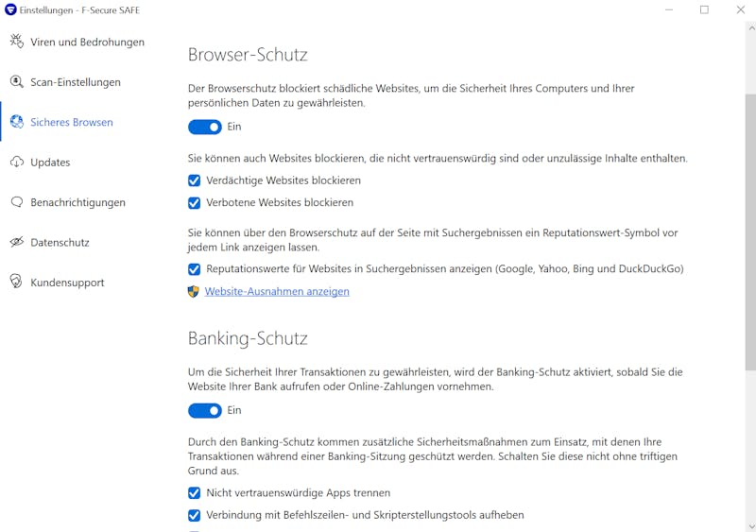Click the Kundensupport headset icon
This screenshot has width=756, height=532.
pyautogui.click(x=16, y=282)
